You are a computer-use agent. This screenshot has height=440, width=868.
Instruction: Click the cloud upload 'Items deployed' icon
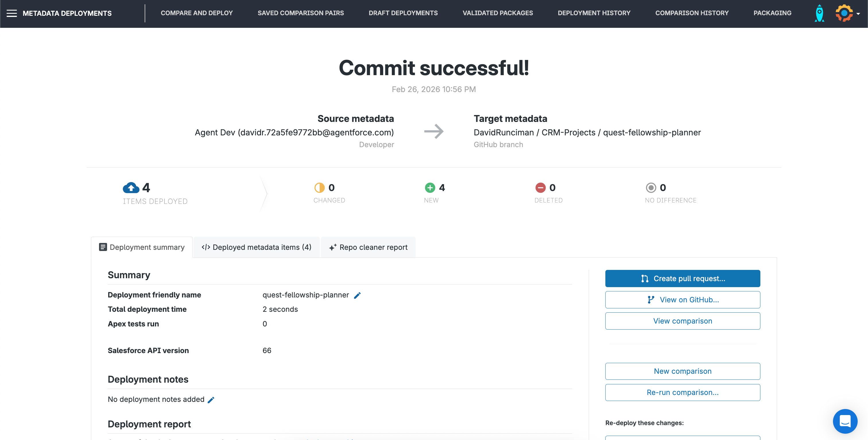(x=131, y=188)
